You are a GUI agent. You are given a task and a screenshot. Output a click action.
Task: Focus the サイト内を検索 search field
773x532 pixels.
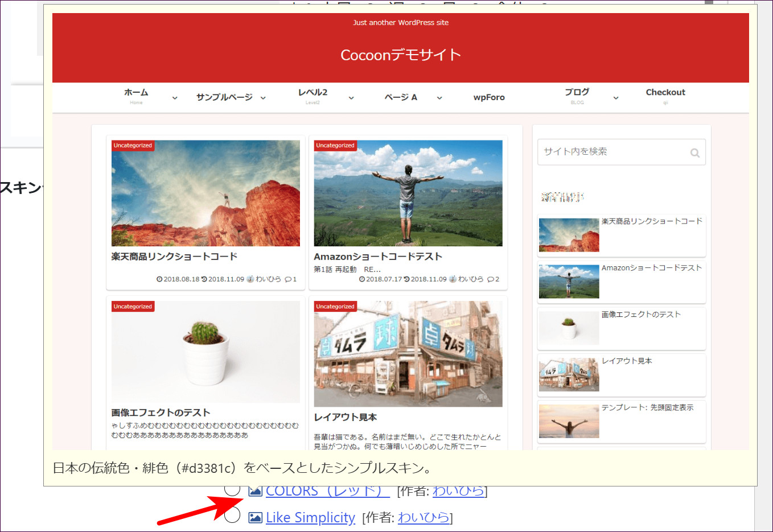click(x=621, y=152)
